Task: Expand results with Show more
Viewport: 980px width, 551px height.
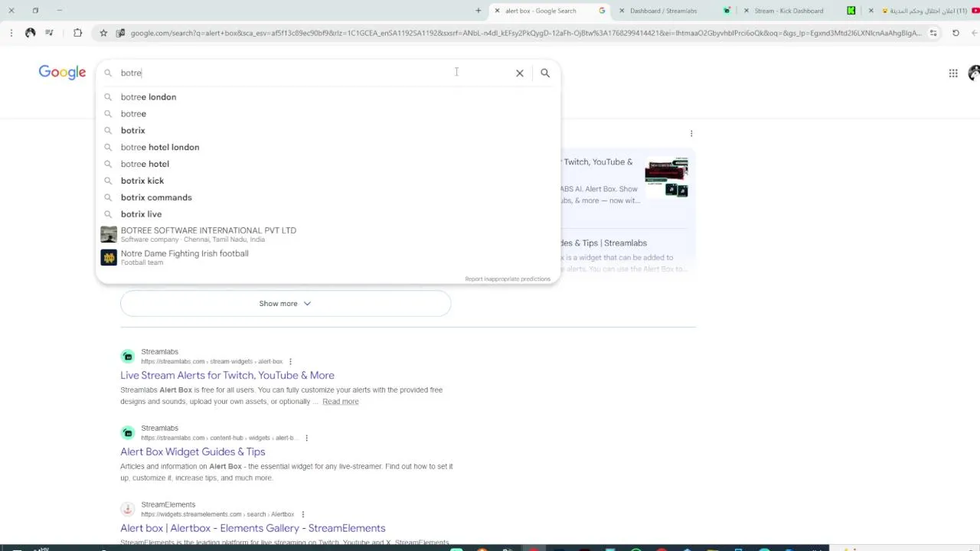Action: (x=286, y=304)
